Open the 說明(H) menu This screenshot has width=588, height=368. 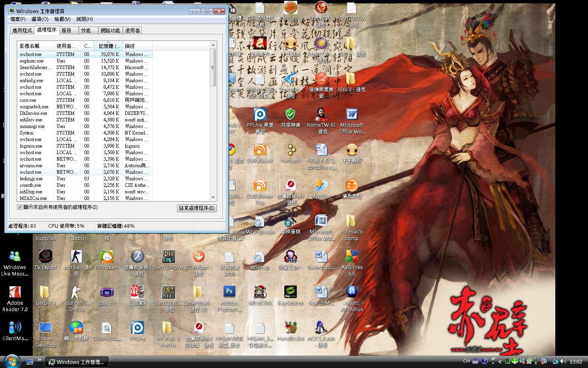(85, 19)
